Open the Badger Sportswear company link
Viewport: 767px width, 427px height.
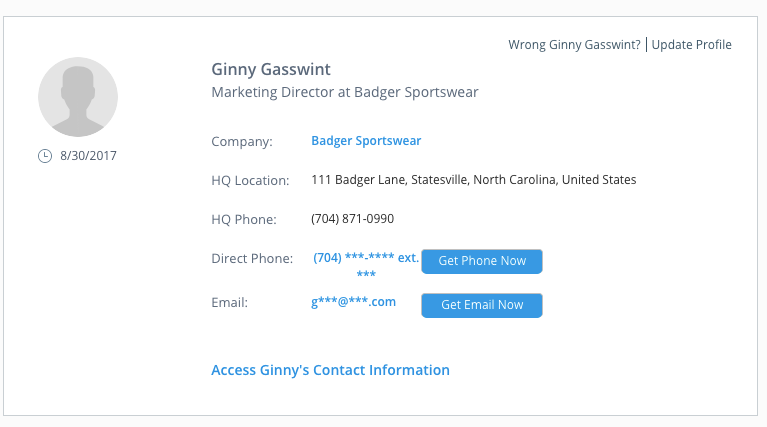coord(366,141)
